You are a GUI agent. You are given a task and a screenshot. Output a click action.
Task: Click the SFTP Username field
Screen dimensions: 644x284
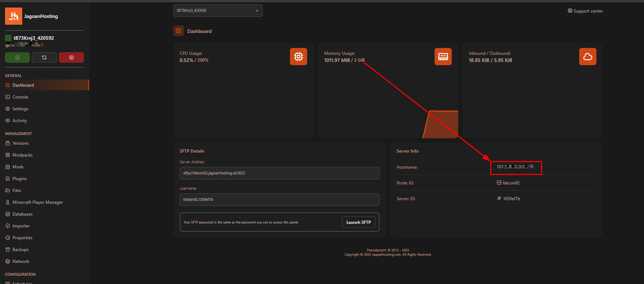pyautogui.click(x=279, y=199)
